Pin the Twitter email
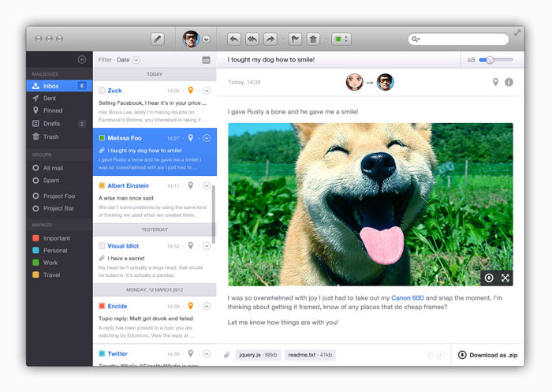552x392 pixels. 191,353
